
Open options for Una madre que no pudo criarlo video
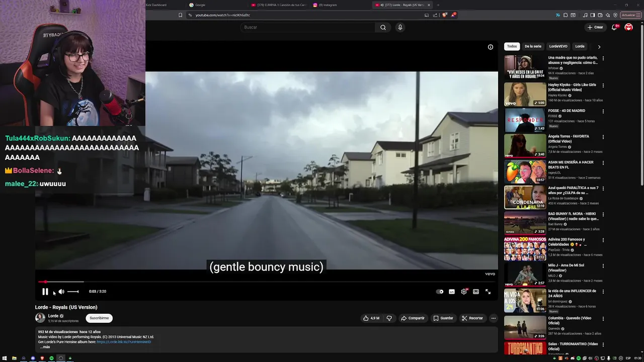pos(603,58)
